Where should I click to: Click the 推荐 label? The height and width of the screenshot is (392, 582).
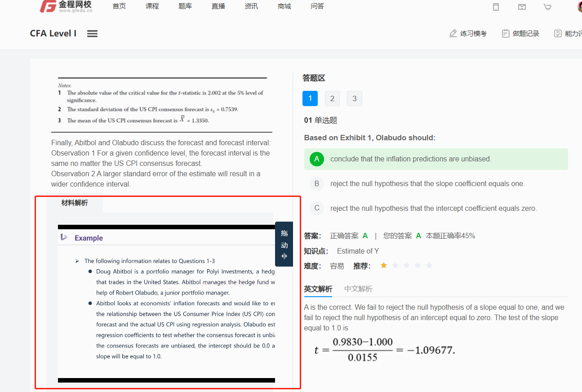point(362,266)
